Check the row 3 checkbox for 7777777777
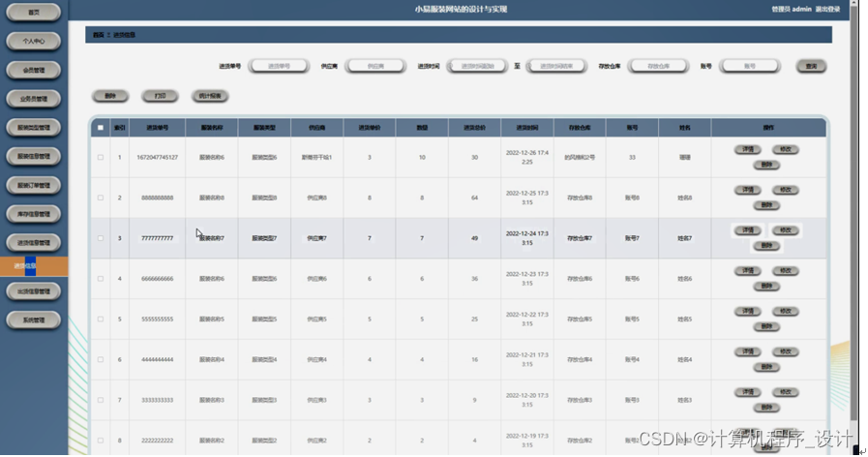This screenshot has height=457, width=868. 101,238
